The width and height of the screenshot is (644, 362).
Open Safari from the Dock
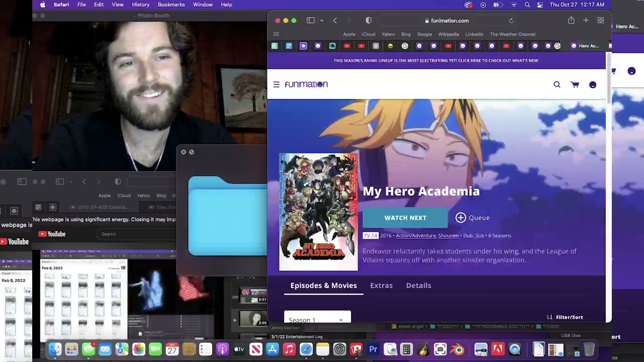click(x=306, y=349)
